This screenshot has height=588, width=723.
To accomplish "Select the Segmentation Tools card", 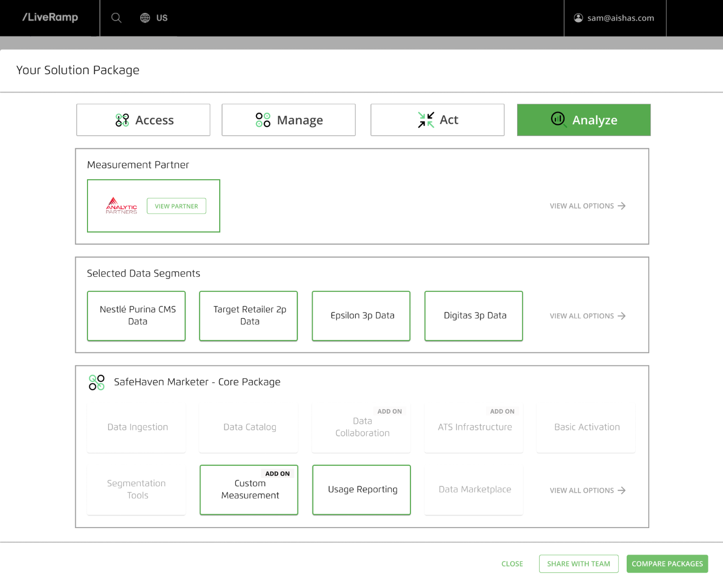I will pyautogui.click(x=137, y=490).
